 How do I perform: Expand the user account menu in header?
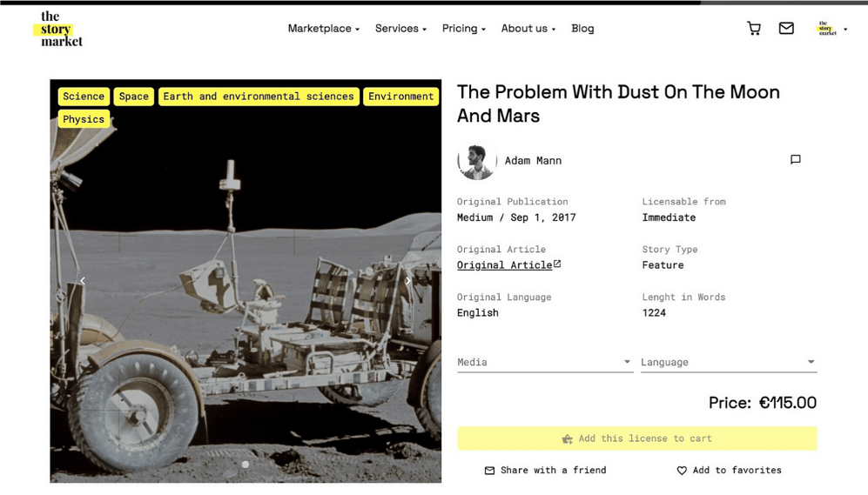click(831, 30)
